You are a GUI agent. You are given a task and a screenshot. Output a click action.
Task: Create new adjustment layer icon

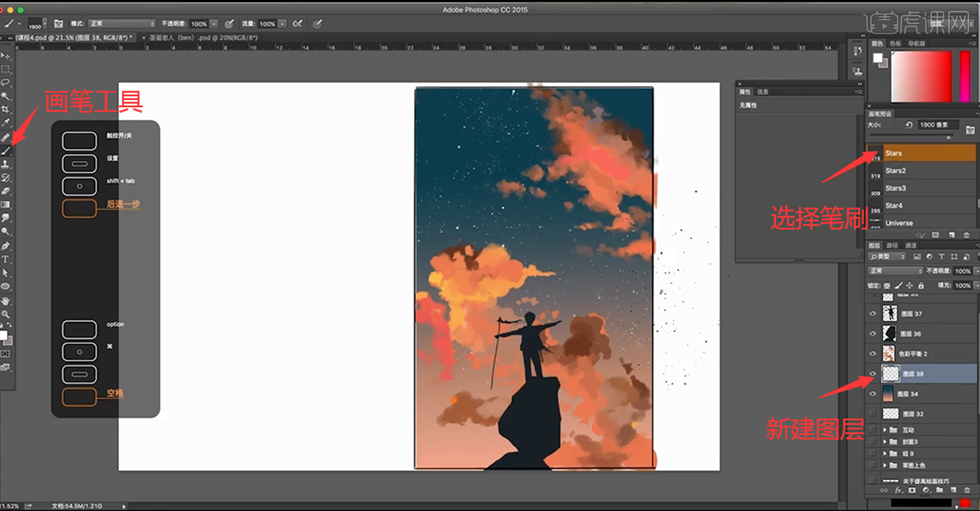pyautogui.click(x=926, y=490)
